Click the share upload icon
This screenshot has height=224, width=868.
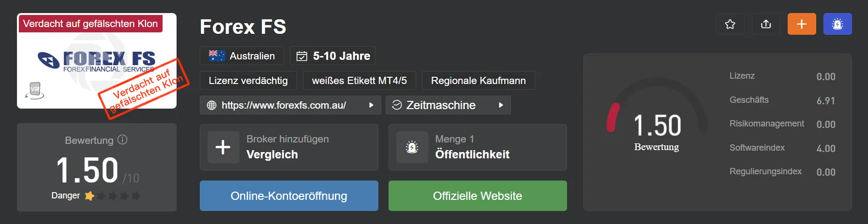766,24
